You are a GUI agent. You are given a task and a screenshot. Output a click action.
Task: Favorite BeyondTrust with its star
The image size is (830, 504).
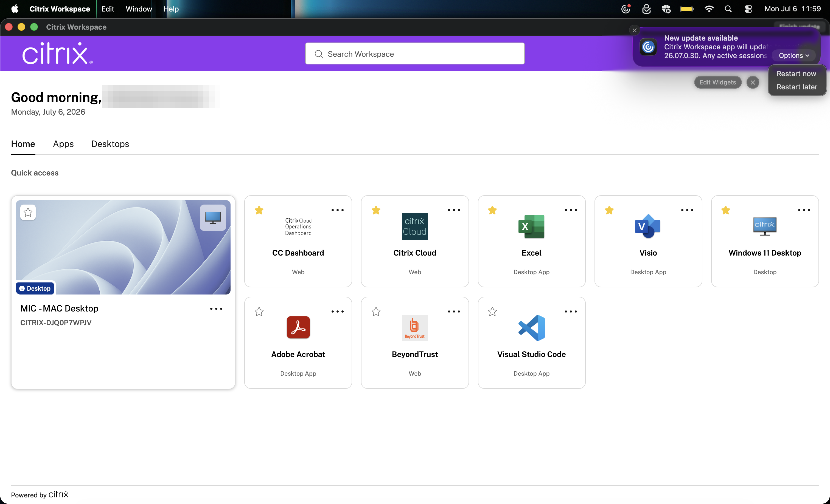pos(376,312)
